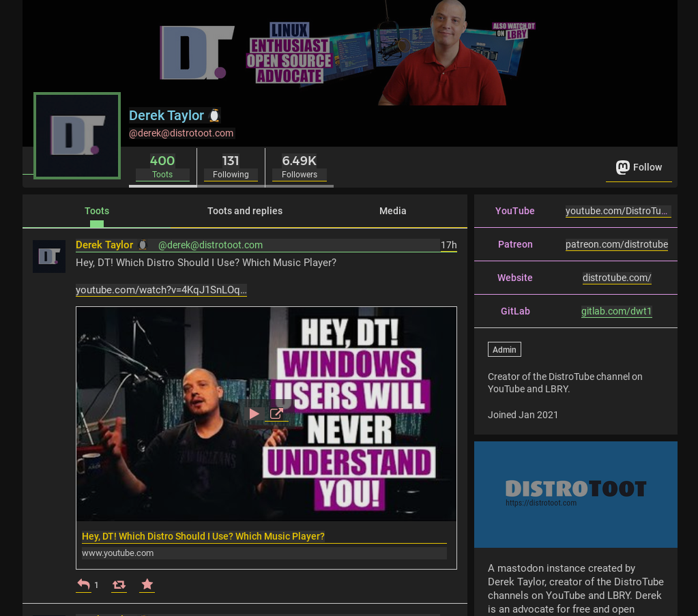The image size is (698, 616).
Task: Play the embedded YouTube video
Action: point(255,414)
